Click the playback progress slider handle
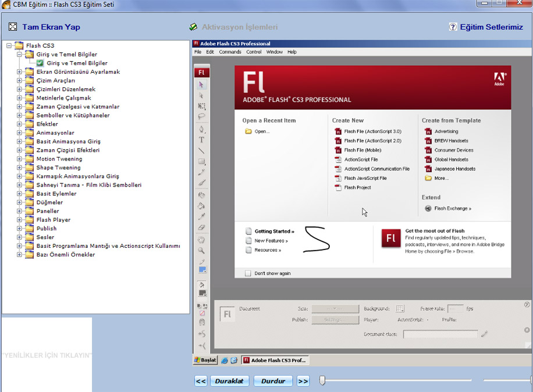Image resolution: width=533 pixels, height=392 pixels. tap(322, 380)
